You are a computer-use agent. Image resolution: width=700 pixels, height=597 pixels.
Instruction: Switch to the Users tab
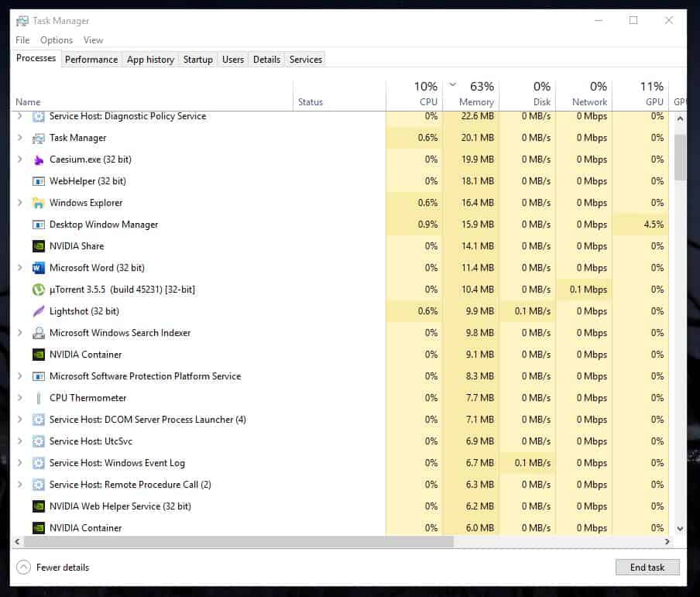(233, 60)
